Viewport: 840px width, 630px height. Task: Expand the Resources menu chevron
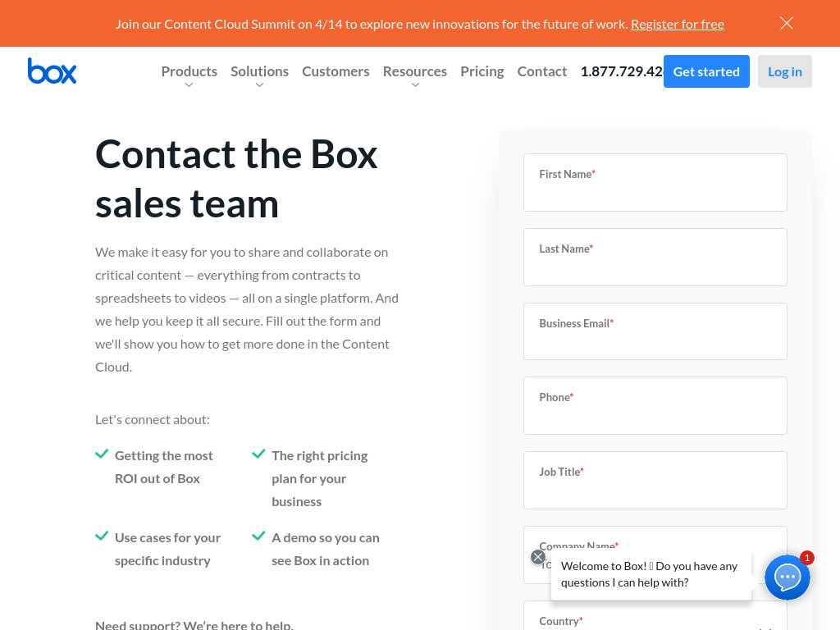[415, 85]
